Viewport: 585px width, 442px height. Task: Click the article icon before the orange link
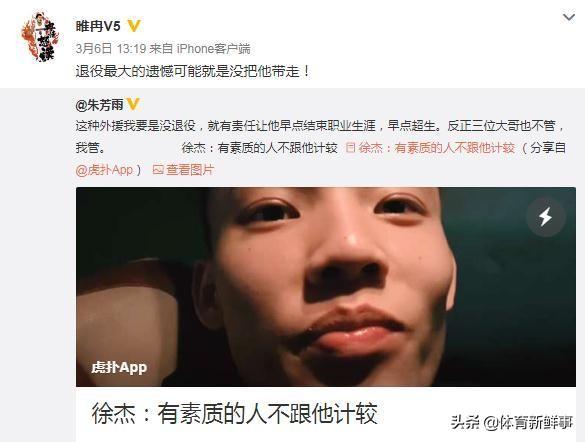click(350, 148)
